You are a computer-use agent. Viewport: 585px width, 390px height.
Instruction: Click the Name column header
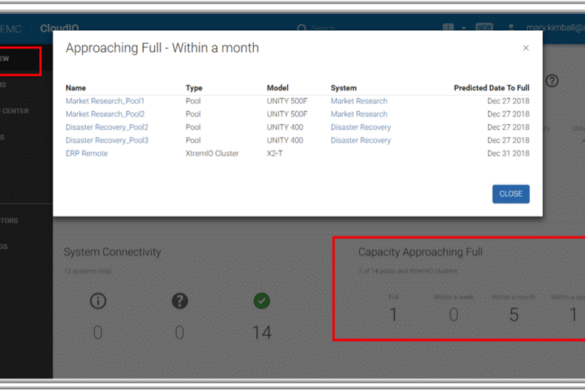pyautogui.click(x=76, y=88)
